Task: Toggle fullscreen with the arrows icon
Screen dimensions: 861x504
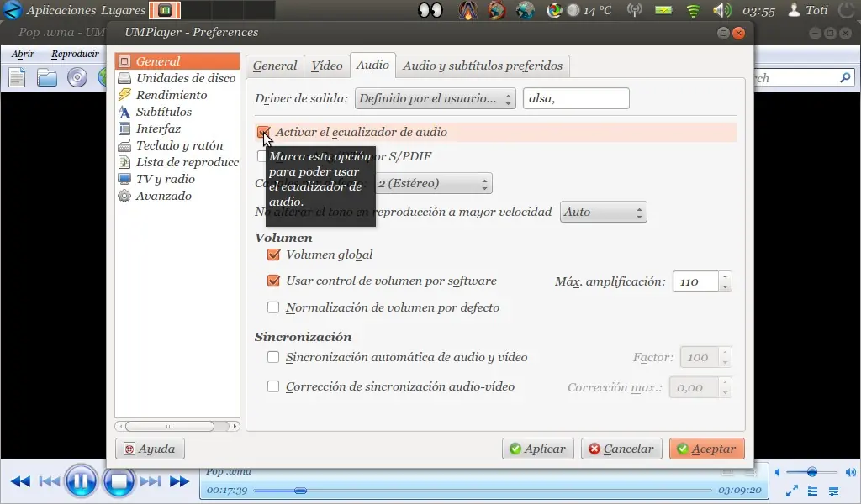Action: pyautogui.click(x=792, y=491)
